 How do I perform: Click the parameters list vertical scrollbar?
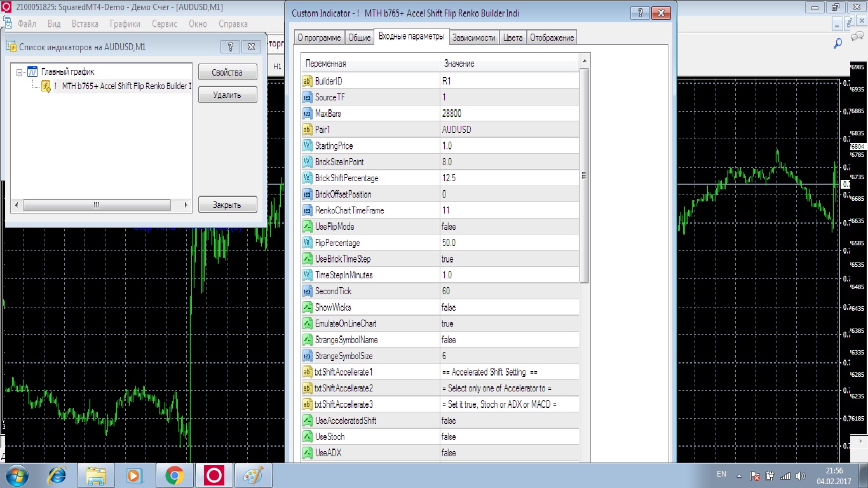(585, 175)
